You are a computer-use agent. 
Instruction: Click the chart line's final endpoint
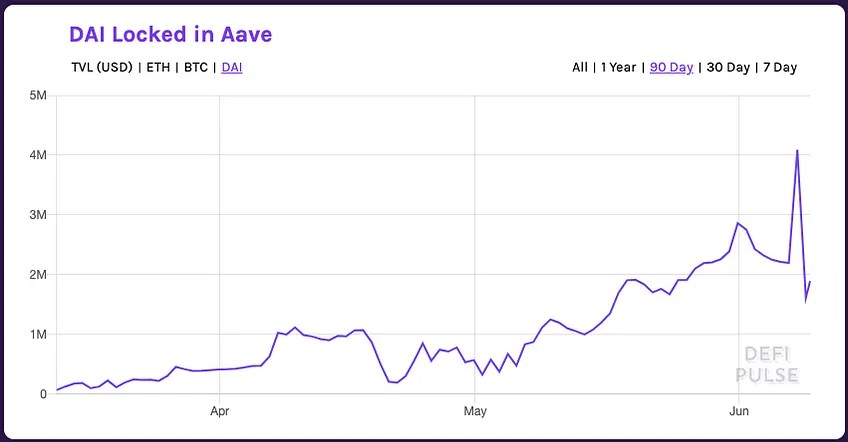810,281
